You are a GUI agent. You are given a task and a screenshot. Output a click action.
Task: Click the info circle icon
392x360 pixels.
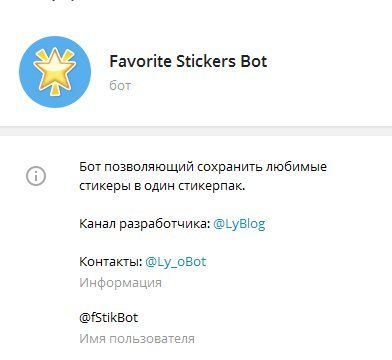pyautogui.click(x=36, y=176)
